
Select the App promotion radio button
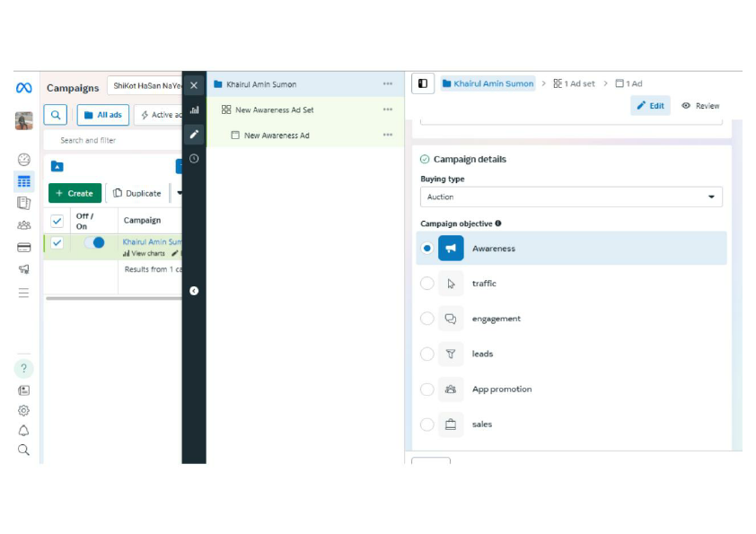coord(427,389)
